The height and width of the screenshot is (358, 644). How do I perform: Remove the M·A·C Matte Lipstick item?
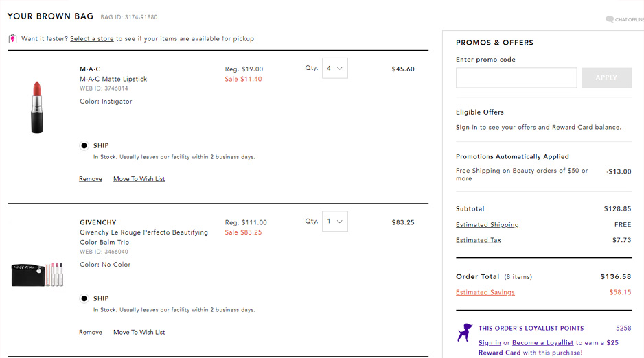(x=91, y=179)
